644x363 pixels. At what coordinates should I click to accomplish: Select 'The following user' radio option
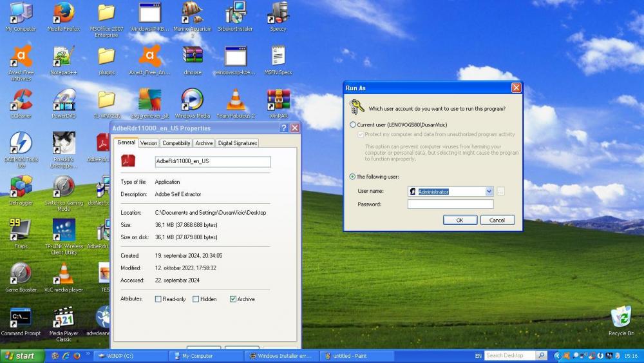[353, 177]
